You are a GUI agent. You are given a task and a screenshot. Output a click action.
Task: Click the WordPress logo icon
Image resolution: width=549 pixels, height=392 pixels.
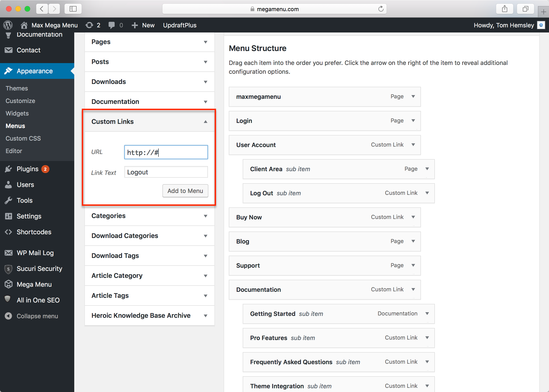click(x=8, y=25)
